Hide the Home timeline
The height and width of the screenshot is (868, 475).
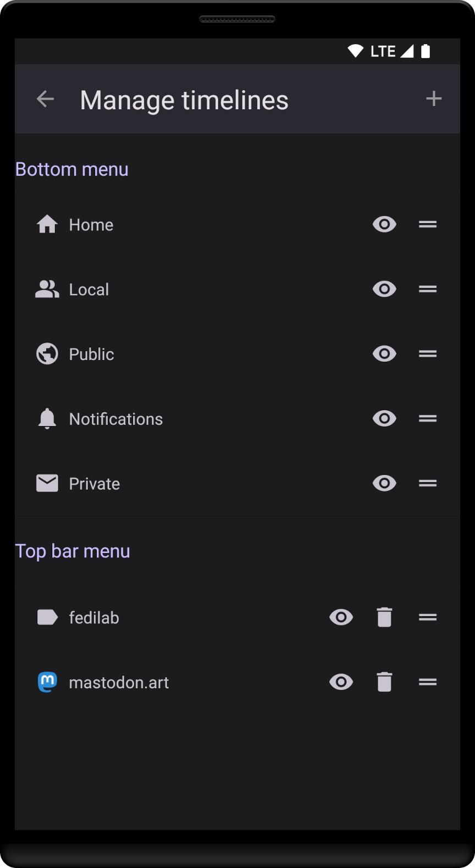coord(384,224)
